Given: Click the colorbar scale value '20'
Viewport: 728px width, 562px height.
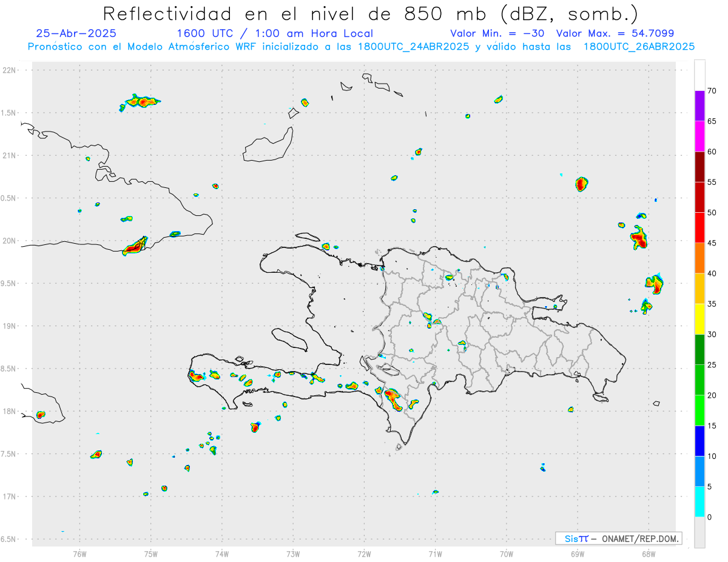Looking at the screenshot, I should 712,395.
